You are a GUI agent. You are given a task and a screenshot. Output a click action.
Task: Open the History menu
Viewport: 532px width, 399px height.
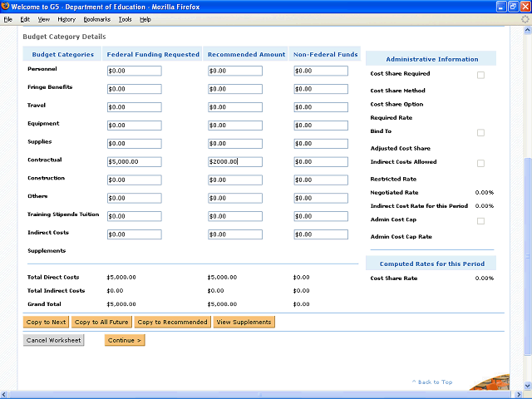66,19
